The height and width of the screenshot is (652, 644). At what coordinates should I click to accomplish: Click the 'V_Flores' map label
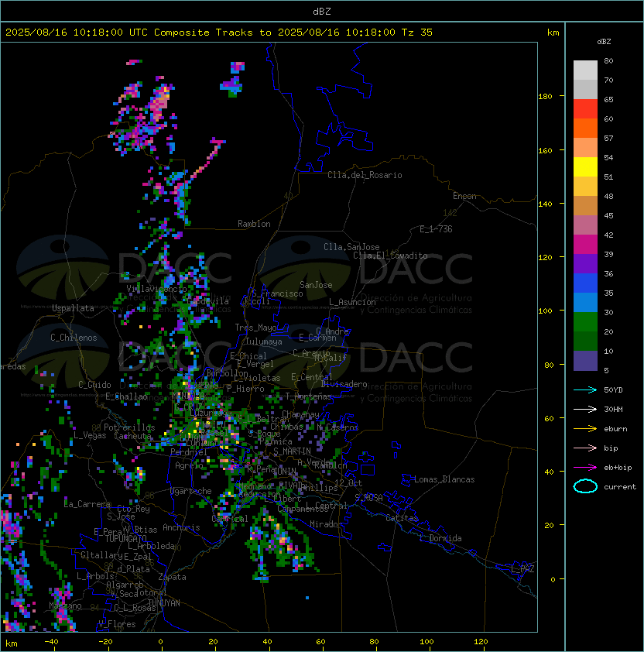pyautogui.click(x=117, y=625)
